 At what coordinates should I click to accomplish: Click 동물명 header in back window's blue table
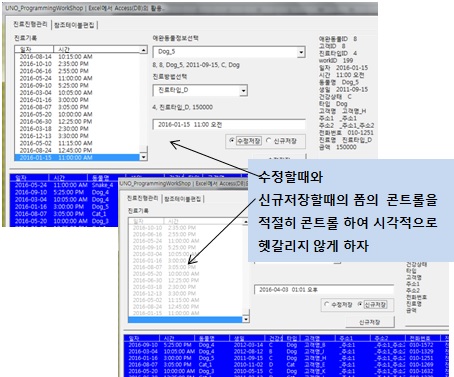tap(105, 178)
